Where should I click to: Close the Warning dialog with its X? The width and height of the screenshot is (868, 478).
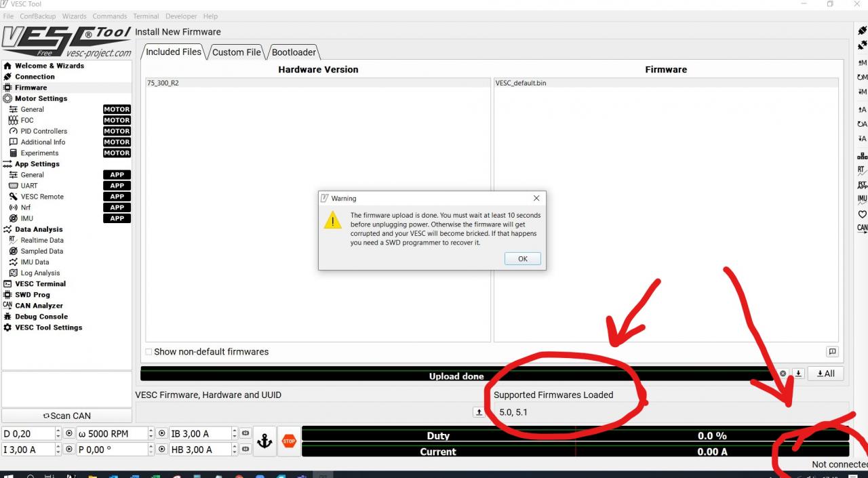536,199
